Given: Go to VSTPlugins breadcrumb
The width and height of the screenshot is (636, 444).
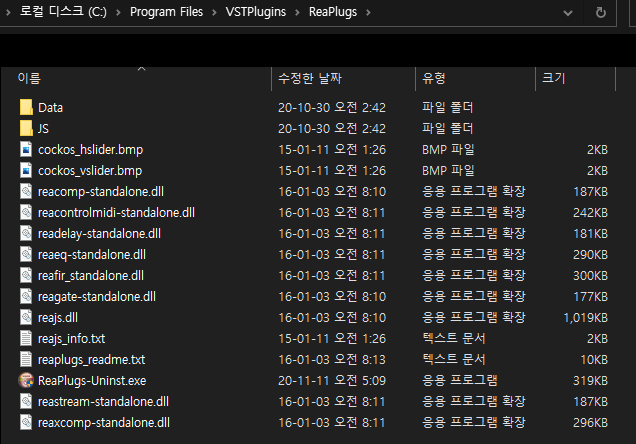Looking at the screenshot, I should [x=256, y=12].
